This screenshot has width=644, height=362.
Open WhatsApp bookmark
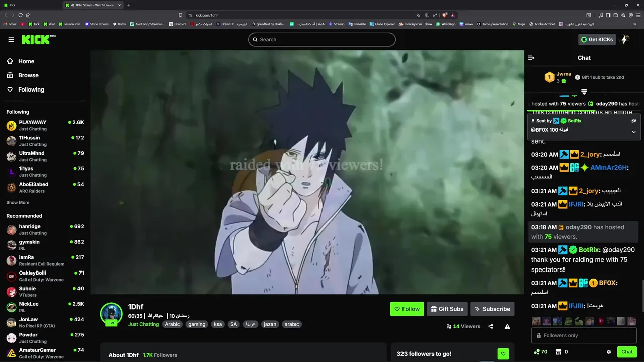(446, 24)
